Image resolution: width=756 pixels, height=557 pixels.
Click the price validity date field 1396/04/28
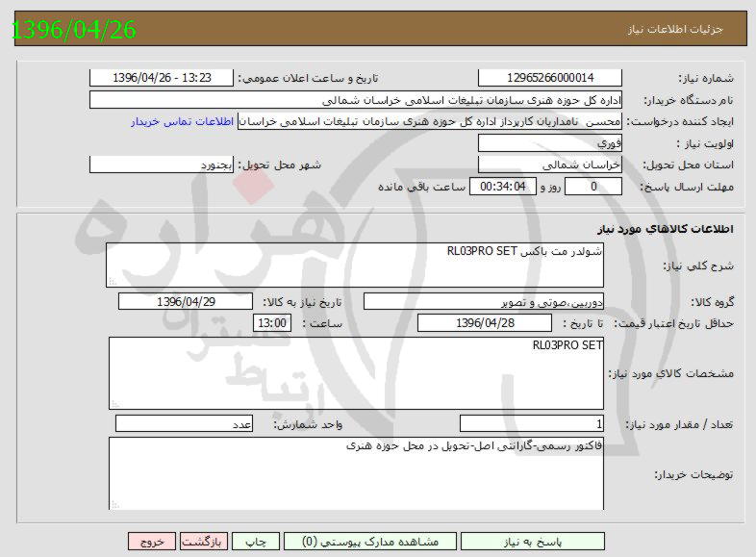[485, 323]
